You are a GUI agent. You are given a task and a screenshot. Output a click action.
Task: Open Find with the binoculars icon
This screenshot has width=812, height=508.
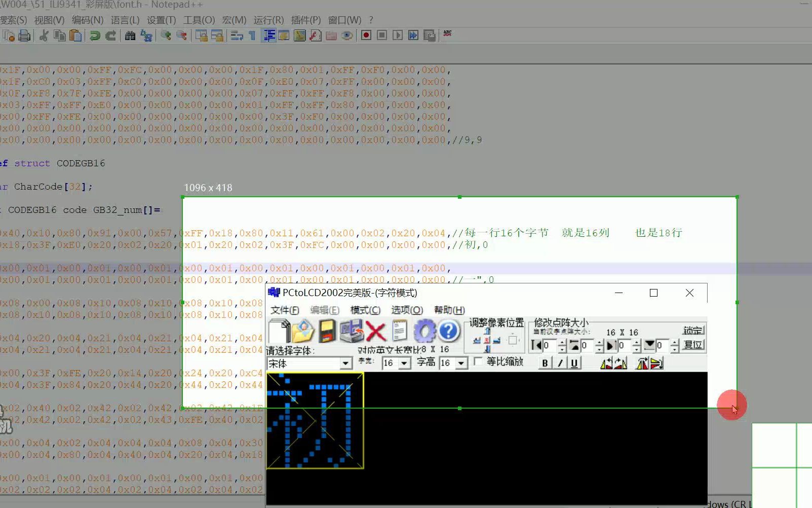pos(130,35)
